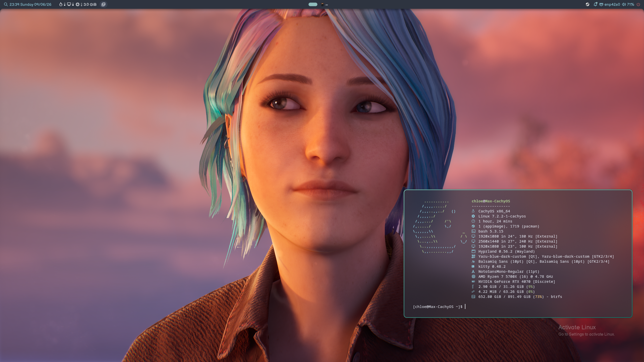Click the CPU icon beside AMD Ryzen
Viewport: 644px width, 362px height.
click(x=473, y=277)
